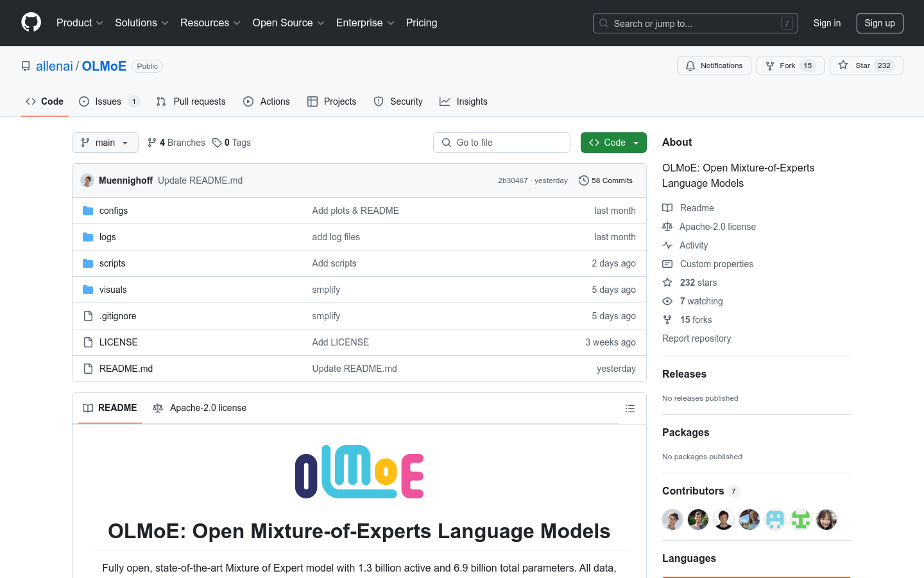Click Muennighoff's avatar in commit row
Image resolution: width=924 pixels, height=578 pixels.
tap(87, 180)
